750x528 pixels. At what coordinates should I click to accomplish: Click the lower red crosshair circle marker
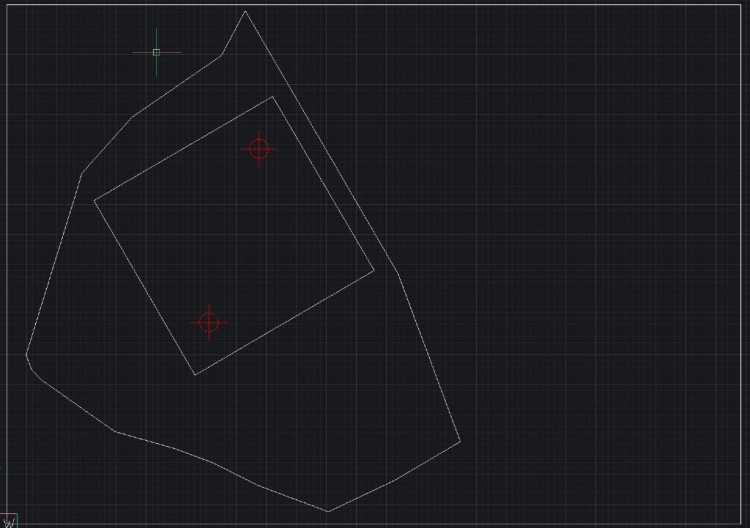click(209, 323)
